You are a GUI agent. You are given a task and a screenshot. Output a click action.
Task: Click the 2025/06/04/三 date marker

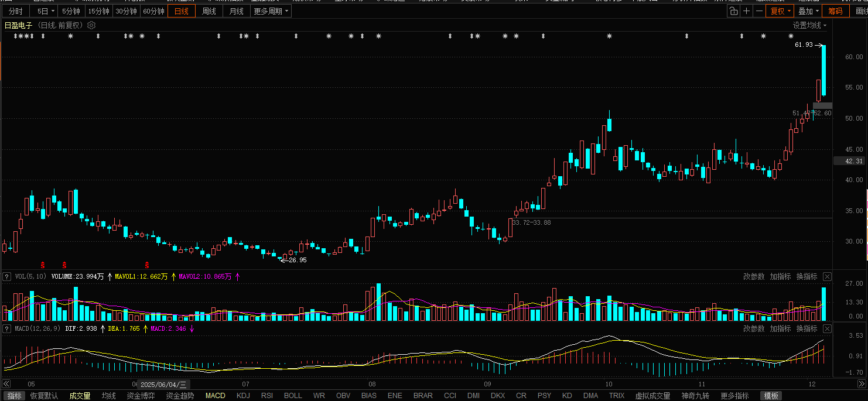164,385
